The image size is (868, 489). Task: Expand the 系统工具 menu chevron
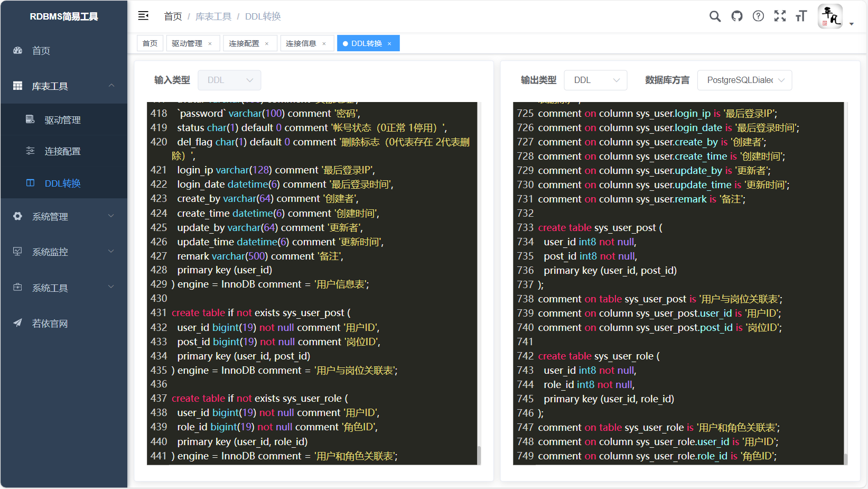click(x=111, y=287)
